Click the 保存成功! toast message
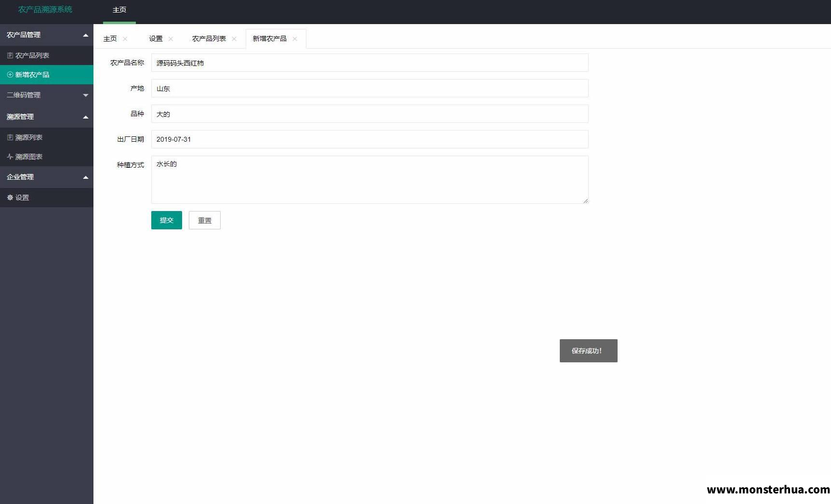Image resolution: width=831 pixels, height=504 pixels. tap(588, 351)
